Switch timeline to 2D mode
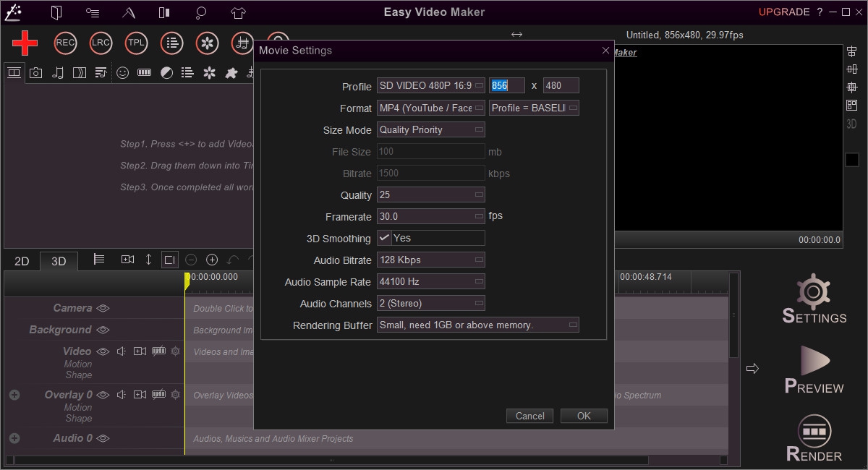Image resolution: width=868 pixels, height=470 pixels. [x=22, y=261]
